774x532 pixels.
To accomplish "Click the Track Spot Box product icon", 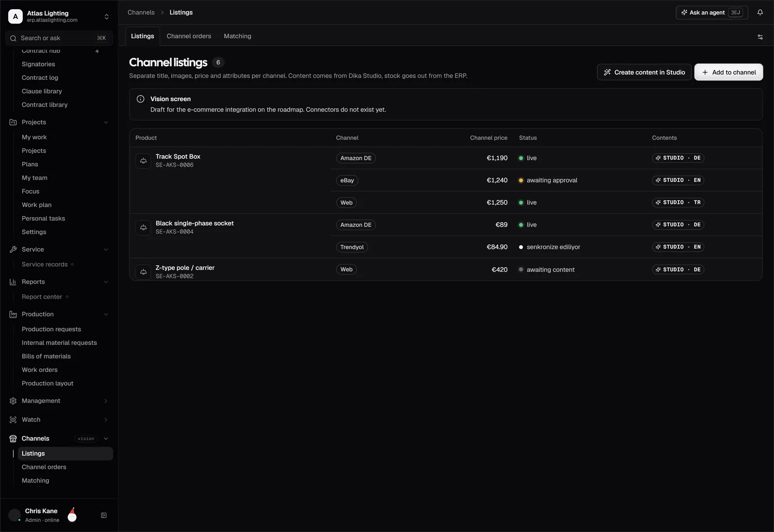I will click(x=143, y=161).
